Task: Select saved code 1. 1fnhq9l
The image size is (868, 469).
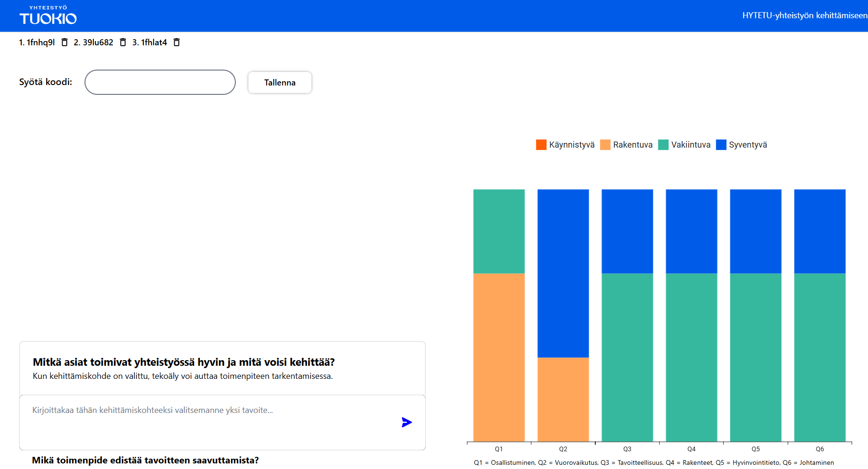Action: [x=37, y=43]
